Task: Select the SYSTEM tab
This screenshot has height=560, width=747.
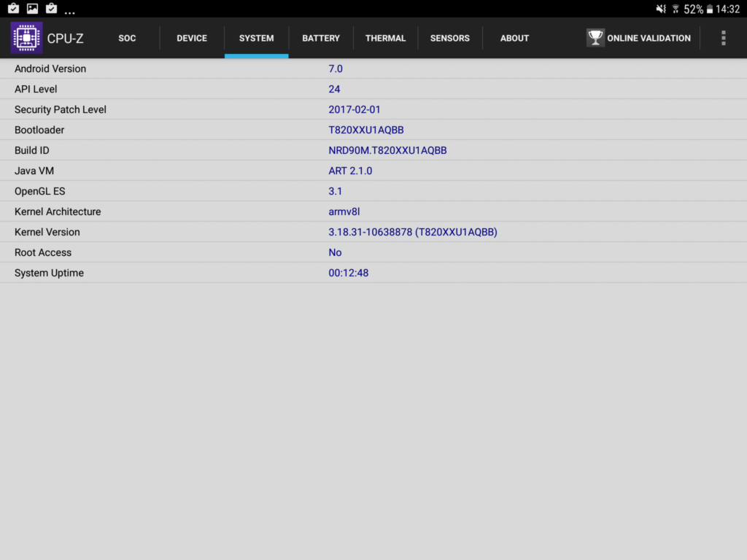Action: coord(256,38)
